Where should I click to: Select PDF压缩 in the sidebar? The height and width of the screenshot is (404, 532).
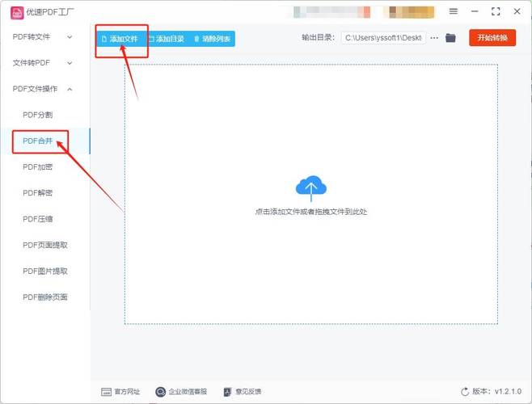[37, 219]
